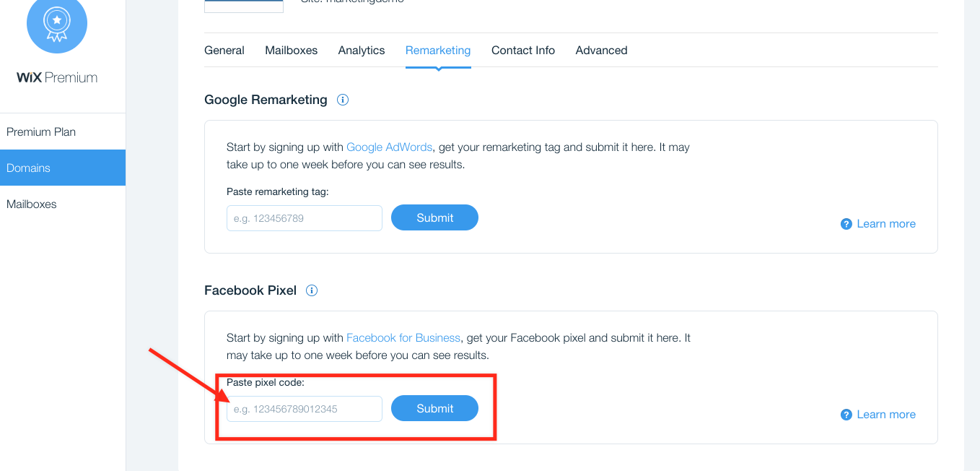Submit the Facebook pixel code
Viewport: 980px width, 471px height.
click(x=434, y=408)
